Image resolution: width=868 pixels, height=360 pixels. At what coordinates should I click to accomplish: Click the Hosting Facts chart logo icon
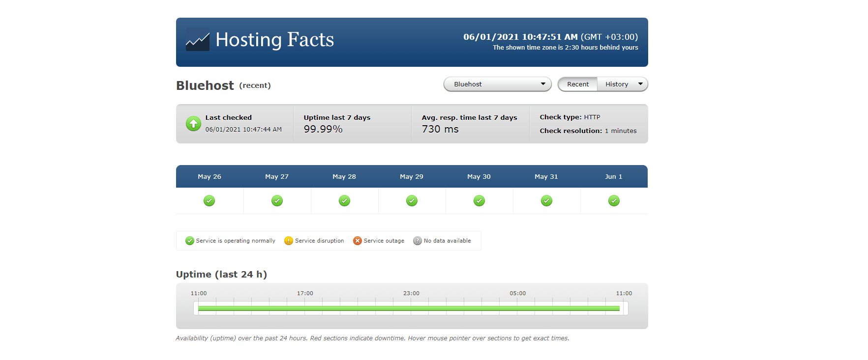[198, 40]
